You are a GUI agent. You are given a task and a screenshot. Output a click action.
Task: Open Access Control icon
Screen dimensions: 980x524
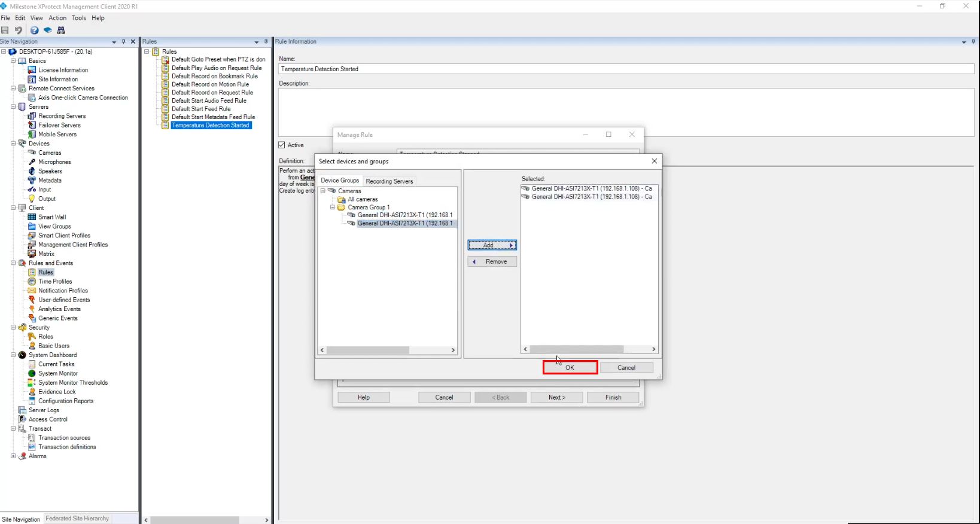coord(23,419)
